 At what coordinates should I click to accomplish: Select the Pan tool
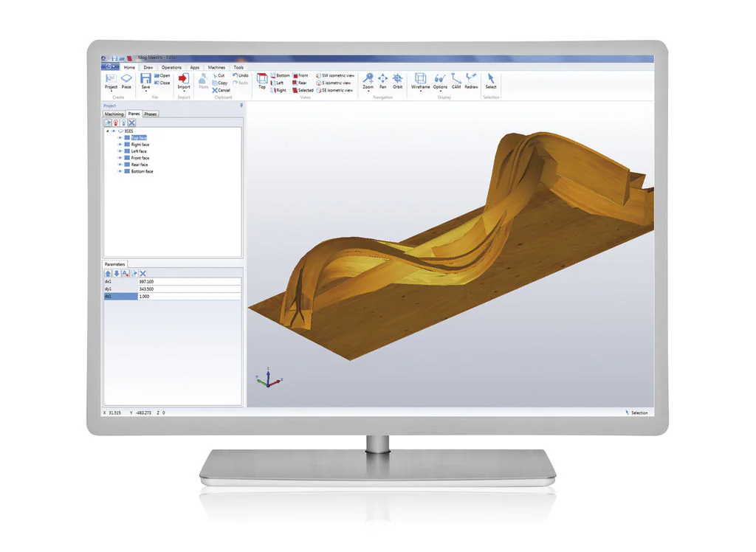382,80
